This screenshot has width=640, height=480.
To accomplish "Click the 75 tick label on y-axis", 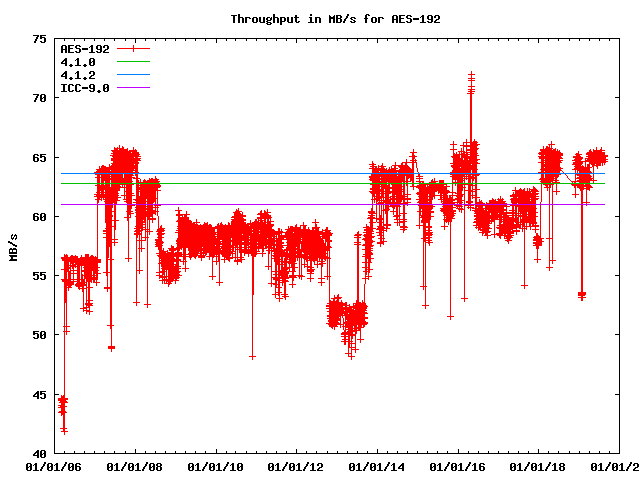I will coord(39,39).
